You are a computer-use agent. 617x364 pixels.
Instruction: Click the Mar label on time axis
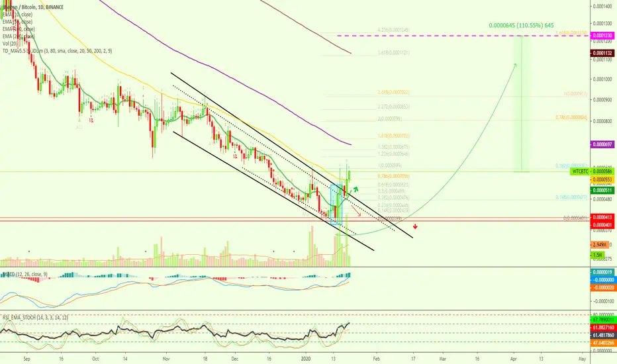pos(443,359)
